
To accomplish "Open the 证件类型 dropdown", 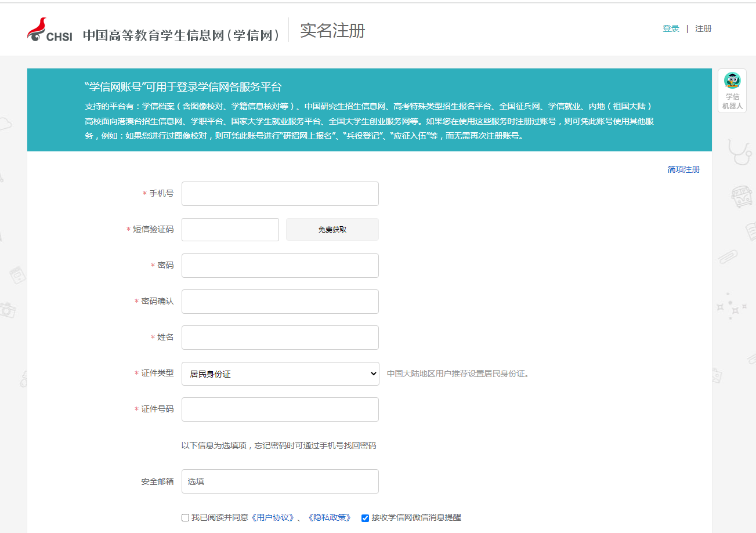I will (x=280, y=374).
